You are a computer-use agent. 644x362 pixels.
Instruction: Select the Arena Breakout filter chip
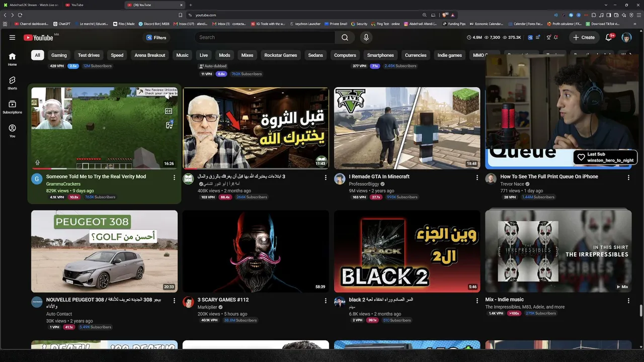point(150,55)
